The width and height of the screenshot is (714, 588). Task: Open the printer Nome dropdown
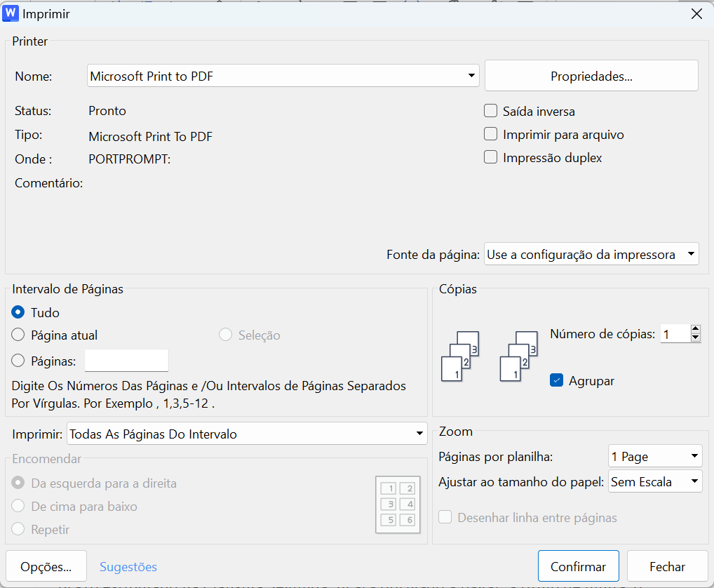471,75
